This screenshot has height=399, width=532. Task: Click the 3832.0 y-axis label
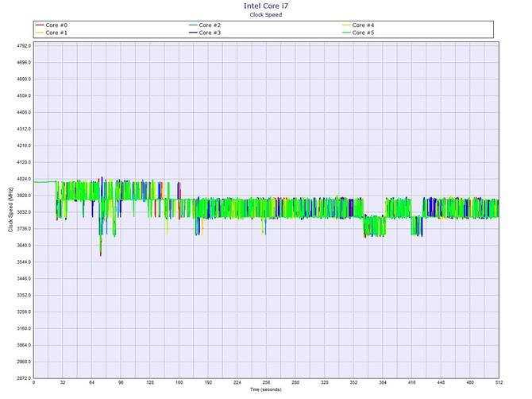tap(23, 212)
